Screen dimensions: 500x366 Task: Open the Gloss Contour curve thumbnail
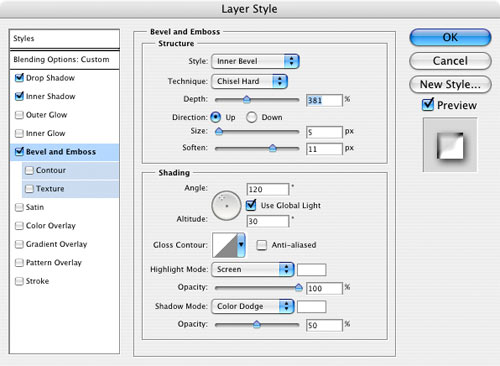(225, 245)
